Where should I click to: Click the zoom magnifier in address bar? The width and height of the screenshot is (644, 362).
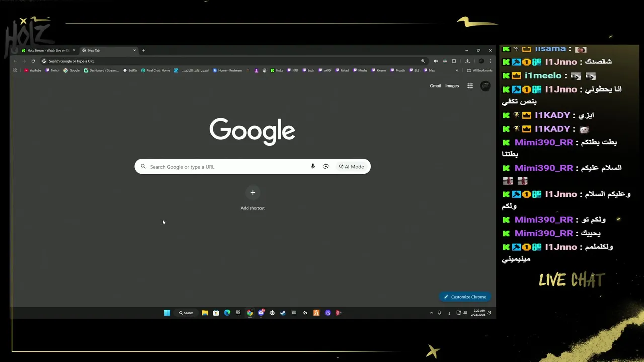423,61
